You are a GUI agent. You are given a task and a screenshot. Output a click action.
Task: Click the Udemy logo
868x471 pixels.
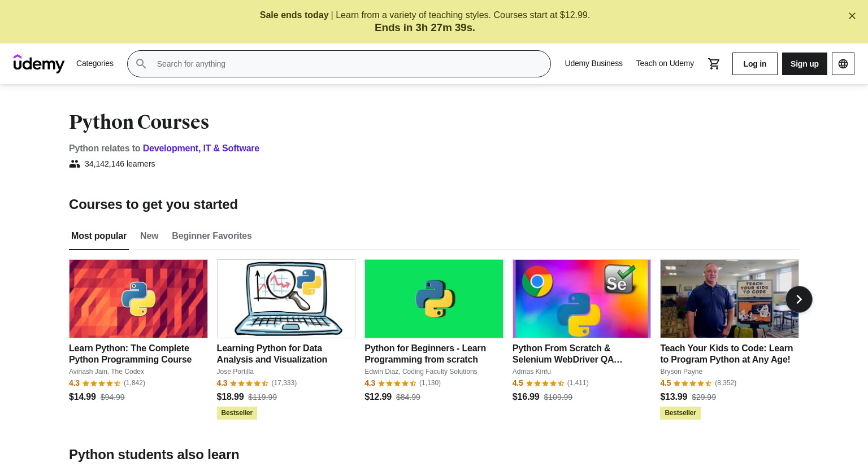(x=39, y=64)
